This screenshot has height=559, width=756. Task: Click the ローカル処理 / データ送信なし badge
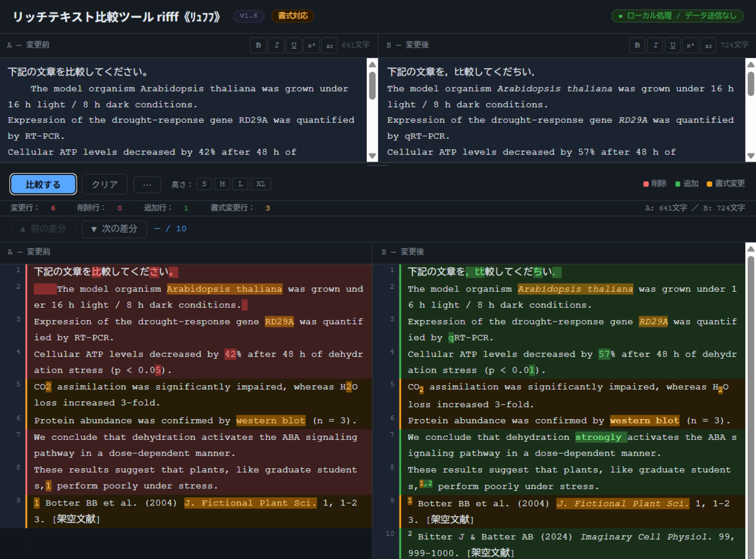[677, 16]
